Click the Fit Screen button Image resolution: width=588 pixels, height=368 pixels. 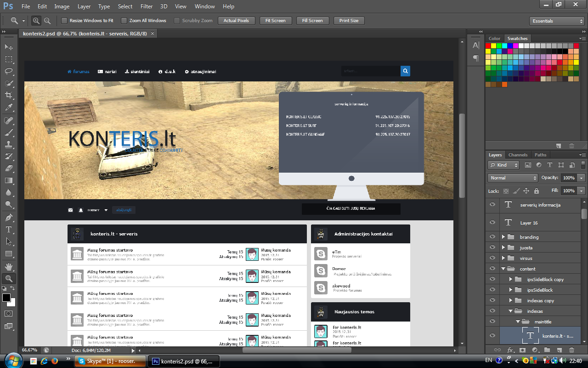pyautogui.click(x=275, y=21)
